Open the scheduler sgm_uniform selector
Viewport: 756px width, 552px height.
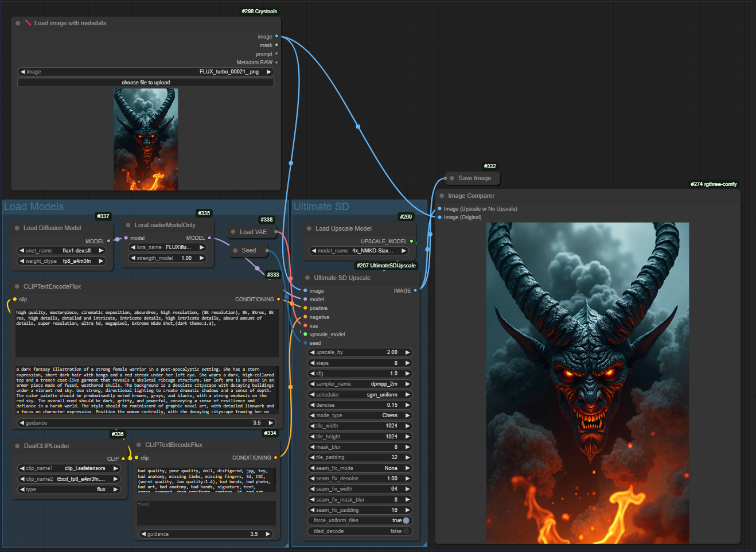[360, 395]
